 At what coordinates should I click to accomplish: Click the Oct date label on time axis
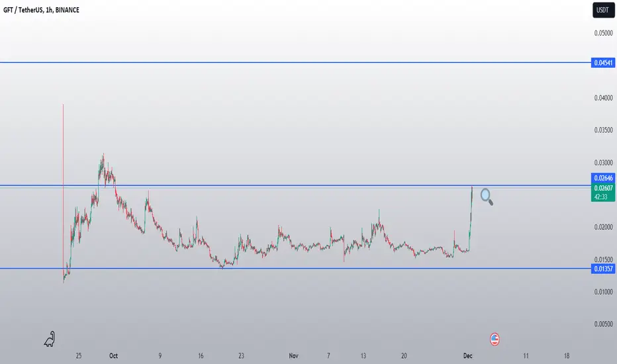pos(113,356)
